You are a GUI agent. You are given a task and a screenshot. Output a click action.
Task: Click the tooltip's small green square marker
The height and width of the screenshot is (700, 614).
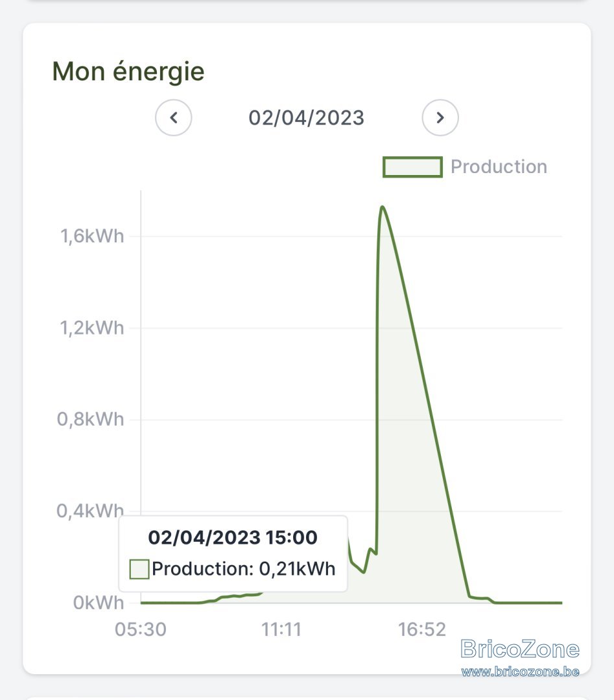coord(139,569)
